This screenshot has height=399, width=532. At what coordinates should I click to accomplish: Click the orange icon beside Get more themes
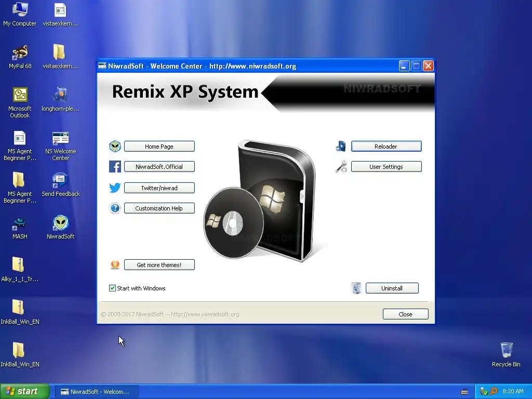tap(115, 264)
